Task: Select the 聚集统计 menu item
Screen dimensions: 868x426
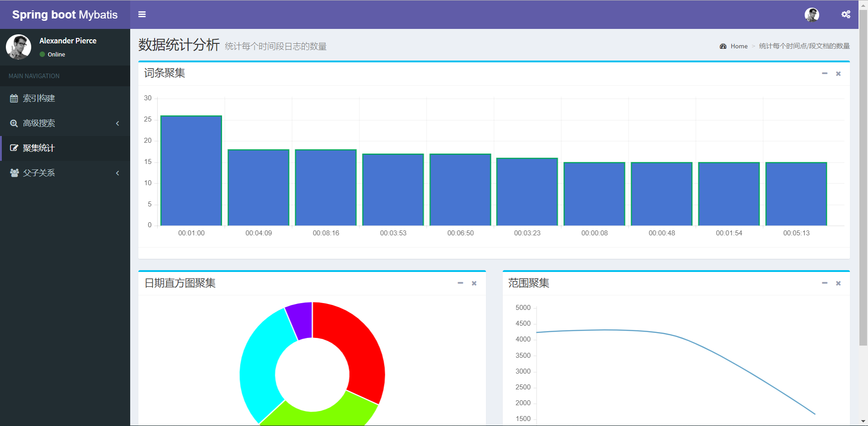Action: (x=65, y=148)
